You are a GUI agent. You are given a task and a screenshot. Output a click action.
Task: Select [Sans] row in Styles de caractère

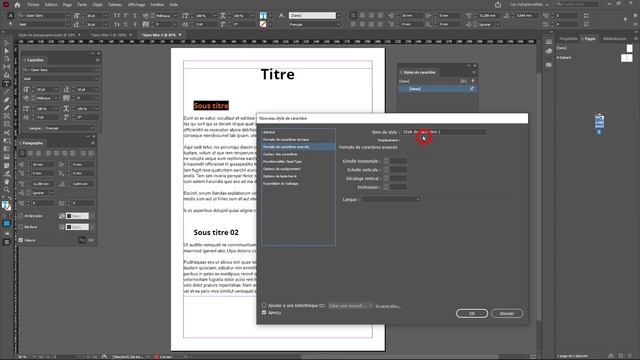(x=437, y=89)
